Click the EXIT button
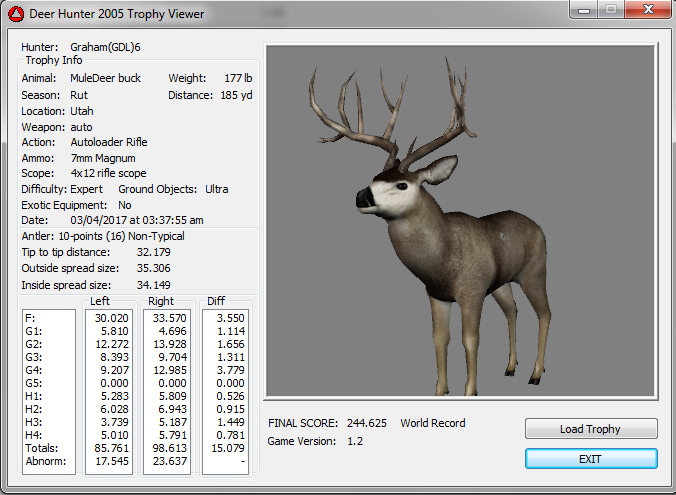 click(591, 458)
